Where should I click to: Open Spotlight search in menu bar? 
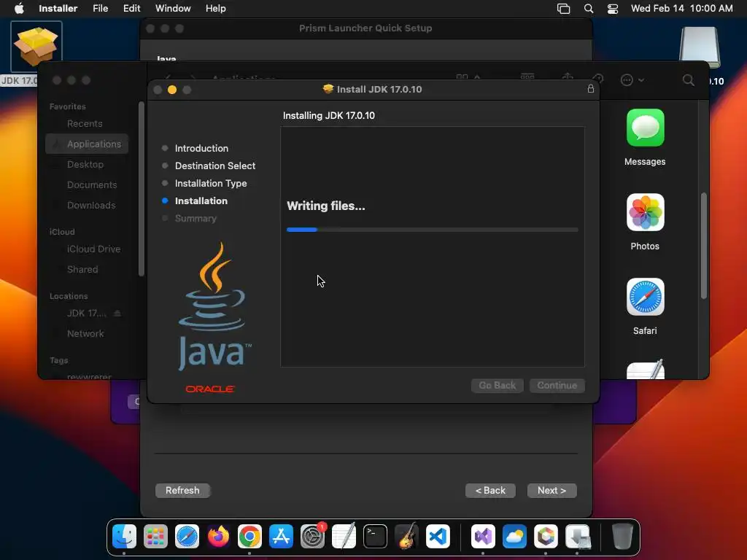click(x=589, y=9)
